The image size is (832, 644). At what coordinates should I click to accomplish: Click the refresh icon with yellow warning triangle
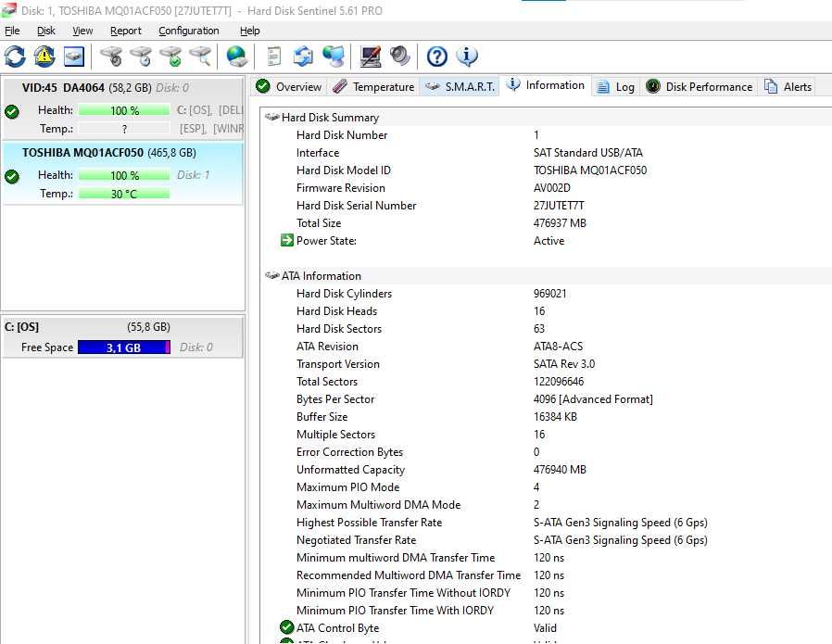[44, 57]
